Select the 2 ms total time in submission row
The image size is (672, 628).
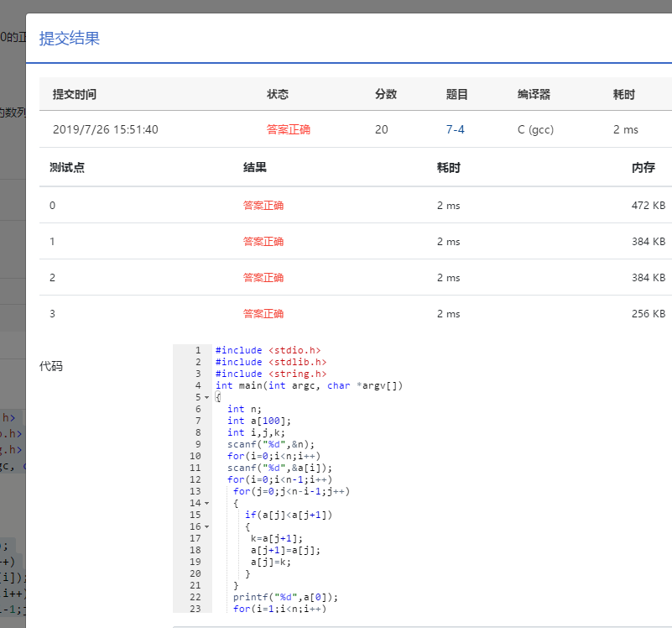[625, 129]
